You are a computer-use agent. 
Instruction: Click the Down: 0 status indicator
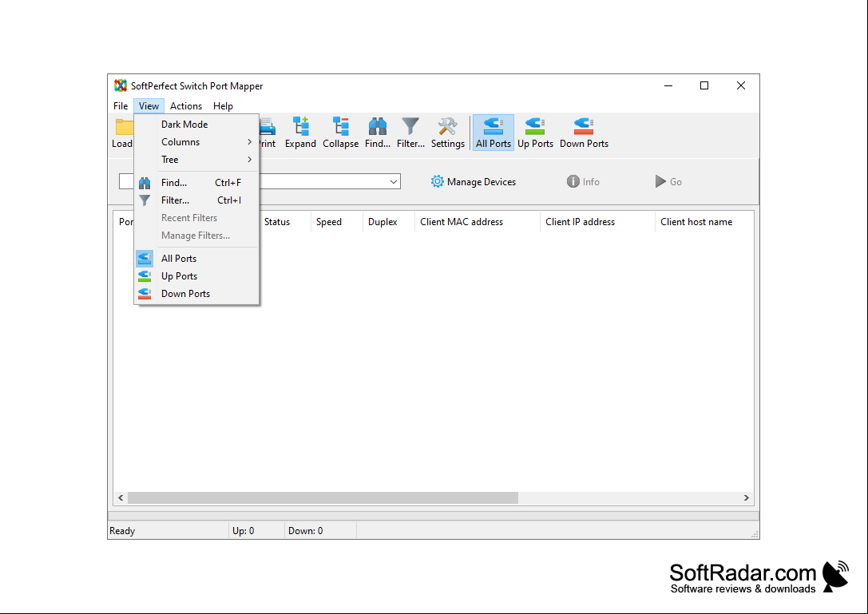[x=306, y=531]
